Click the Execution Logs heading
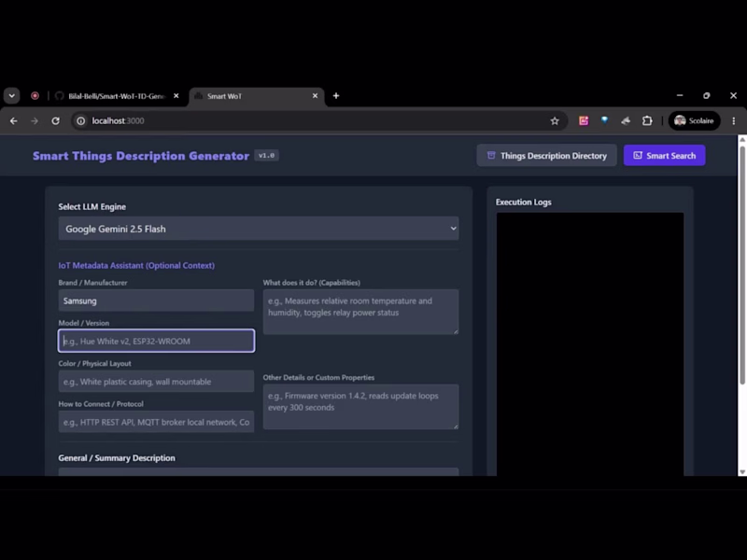Image resolution: width=747 pixels, height=560 pixels. click(x=524, y=203)
